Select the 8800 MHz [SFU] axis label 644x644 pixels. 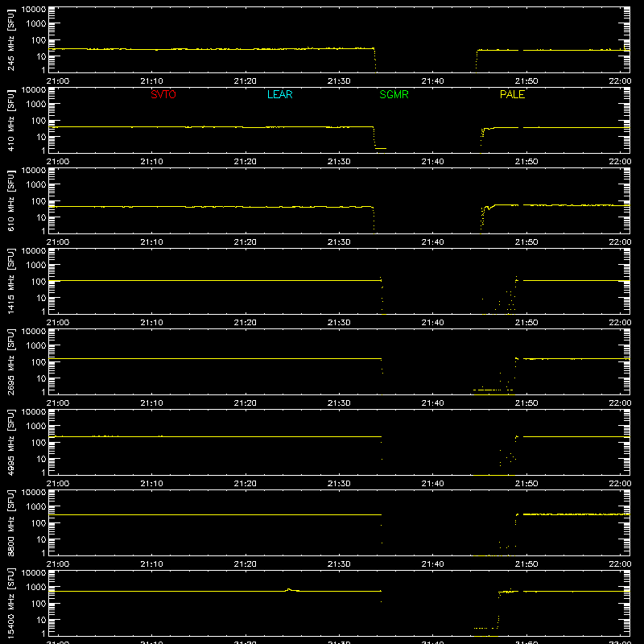[11, 523]
